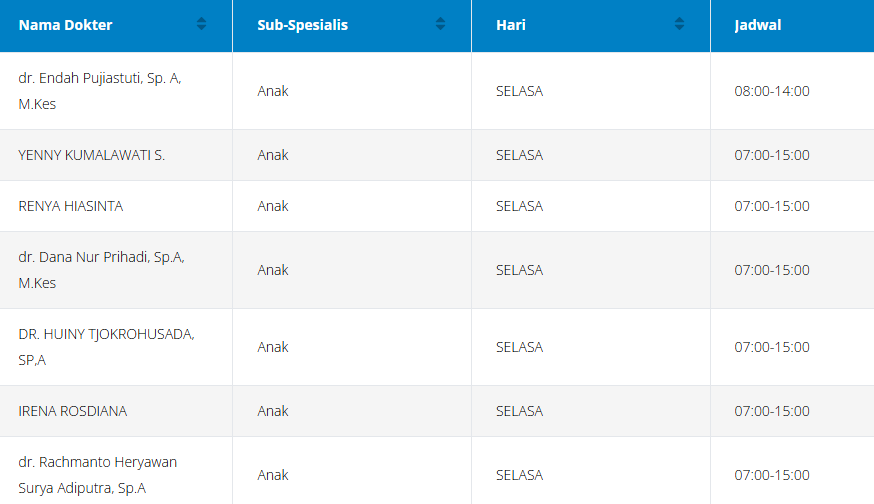Click YENNY KUMALAWATI S. name cell
The image size is (874, 504).
coord(91,155)
